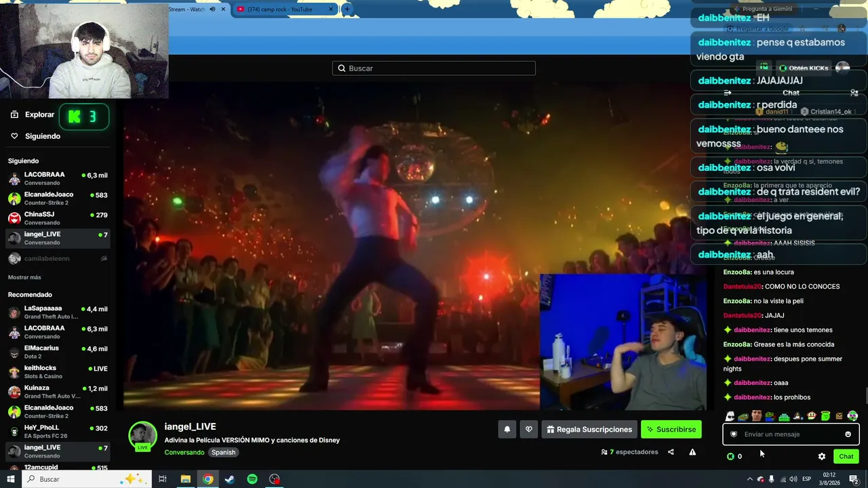Toggle follow heart button for channel
Screen dimensions: 868x488
pos(529,429)
